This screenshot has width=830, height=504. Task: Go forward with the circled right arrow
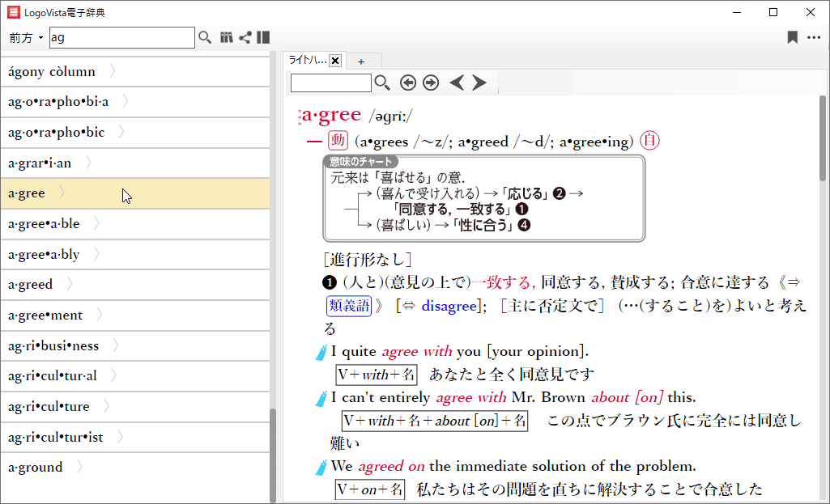[431, 83]
